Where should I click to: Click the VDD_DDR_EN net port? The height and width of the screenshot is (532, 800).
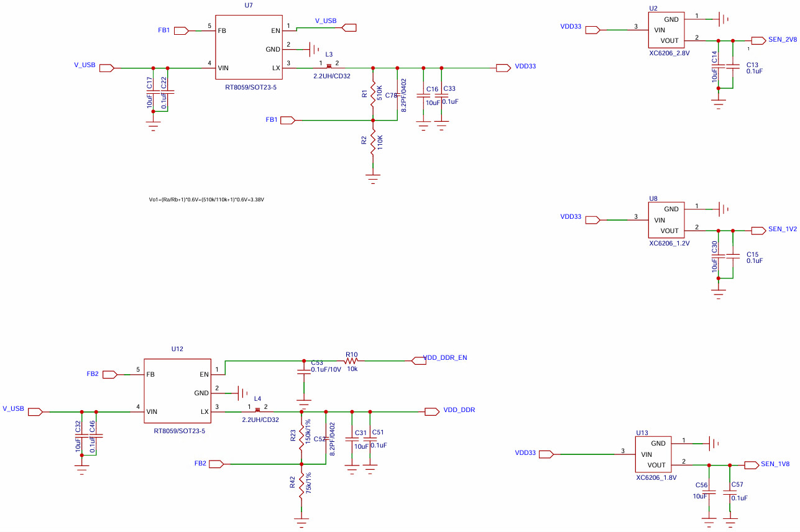(x=420, y=360)
